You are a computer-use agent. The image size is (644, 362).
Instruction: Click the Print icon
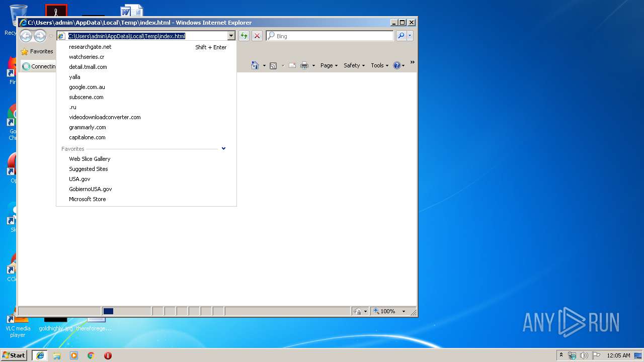304,65
